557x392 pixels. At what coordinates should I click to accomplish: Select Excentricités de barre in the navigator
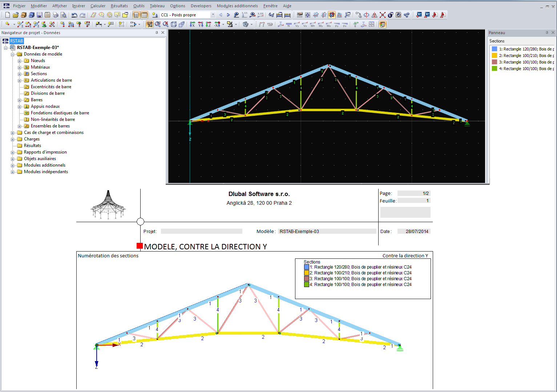coord(51,87)
